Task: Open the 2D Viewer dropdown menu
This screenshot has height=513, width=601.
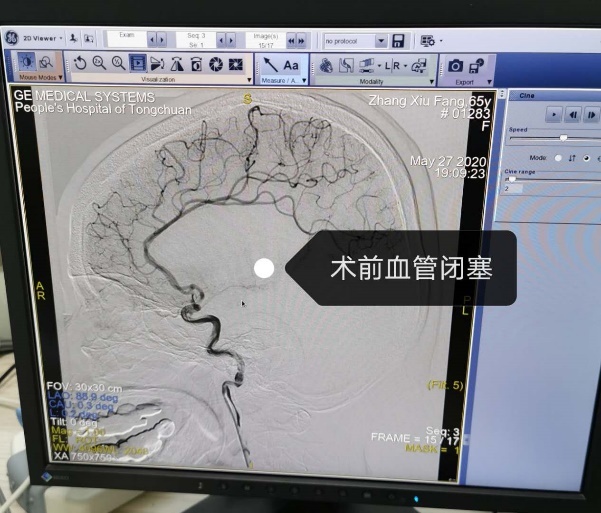Action: [43, 38]
